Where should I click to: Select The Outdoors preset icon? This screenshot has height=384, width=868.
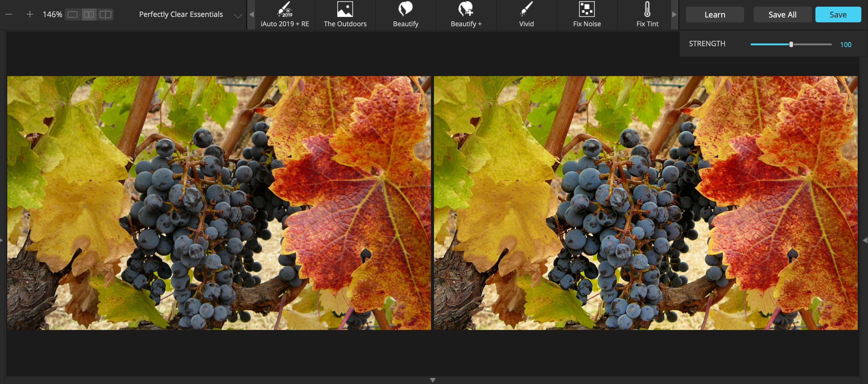[345, 9]
